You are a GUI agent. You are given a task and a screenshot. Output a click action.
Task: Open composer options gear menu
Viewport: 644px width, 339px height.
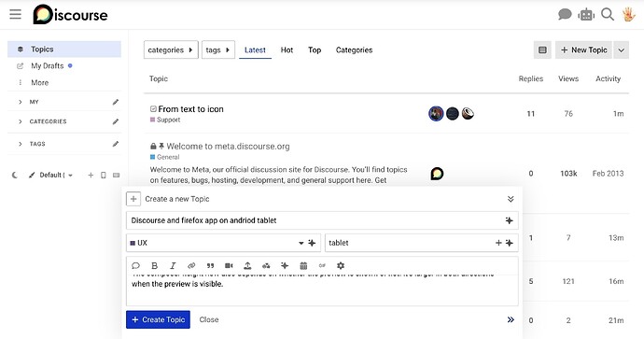(341, 266)
